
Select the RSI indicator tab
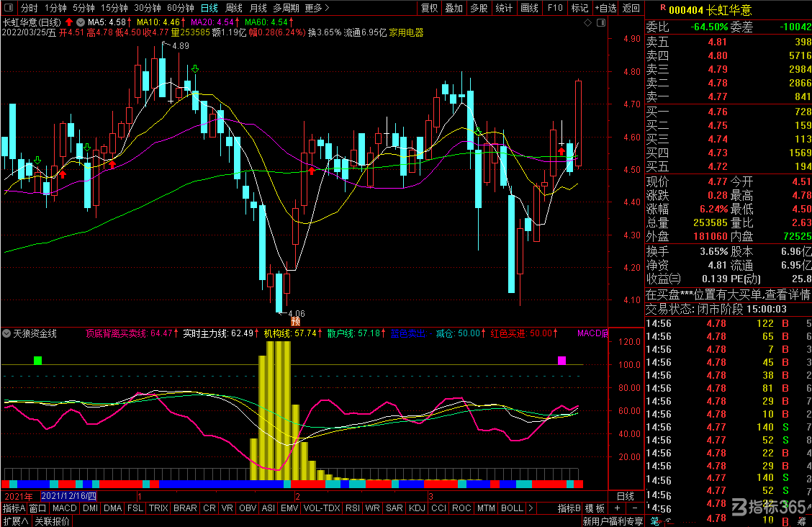(x=353, y=508)
